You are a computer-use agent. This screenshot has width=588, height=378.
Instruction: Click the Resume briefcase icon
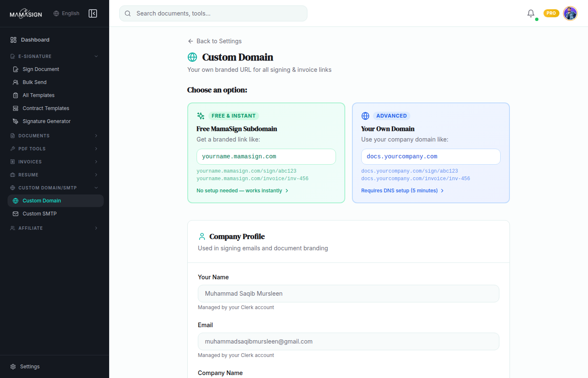point(13,175)
